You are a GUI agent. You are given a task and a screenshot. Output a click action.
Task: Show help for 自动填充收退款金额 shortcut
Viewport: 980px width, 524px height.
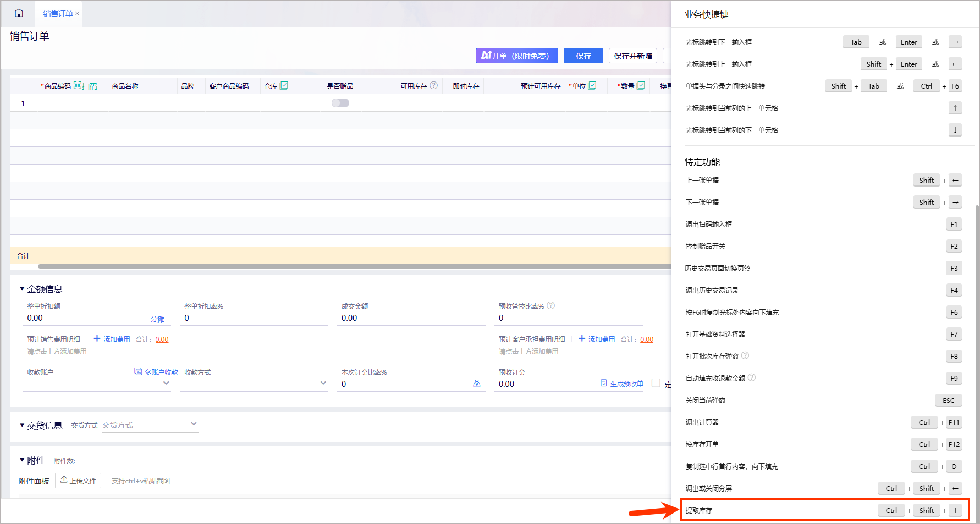click(x=752, y=378)
